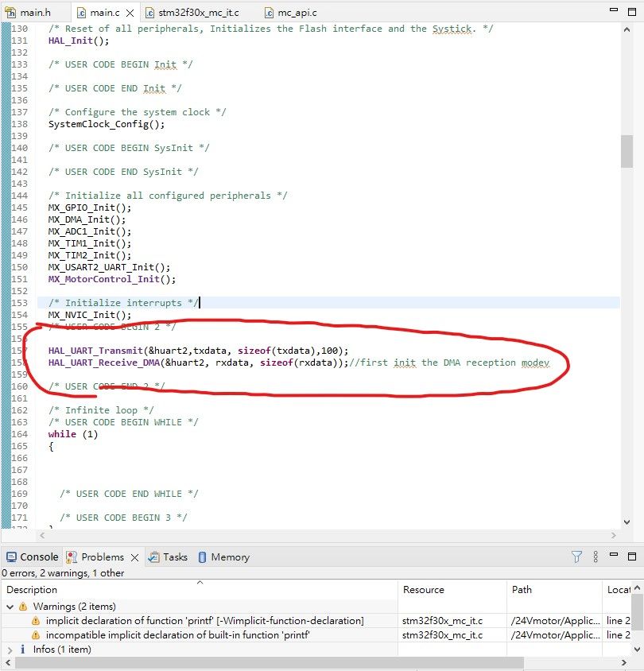Open the Problems view menu dots
644x671 pixels.
596,557
